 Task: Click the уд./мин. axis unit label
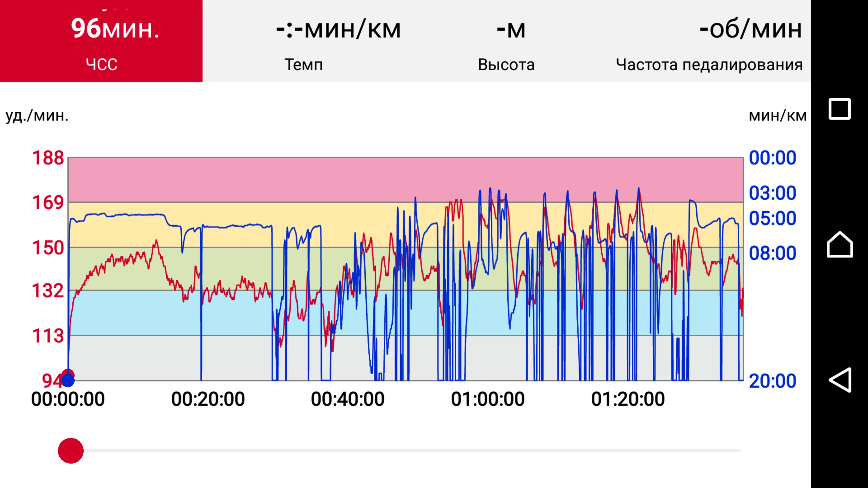click(x=37, y=115)
